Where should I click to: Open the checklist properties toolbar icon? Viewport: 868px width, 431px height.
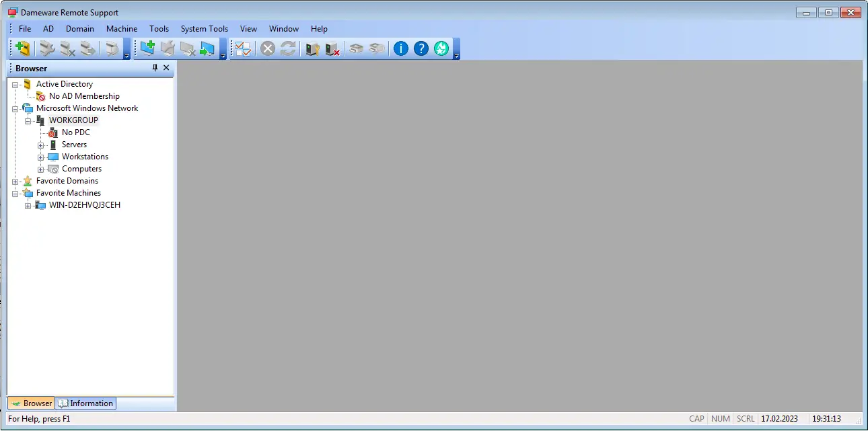pyautogui.click(x=243, y=48)
